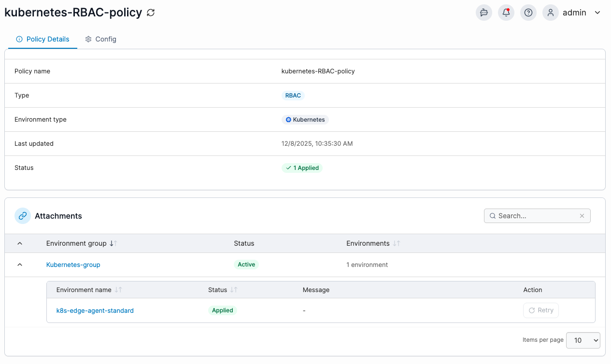
Task: Sort by Environment name column
Action: pos(118,290)
